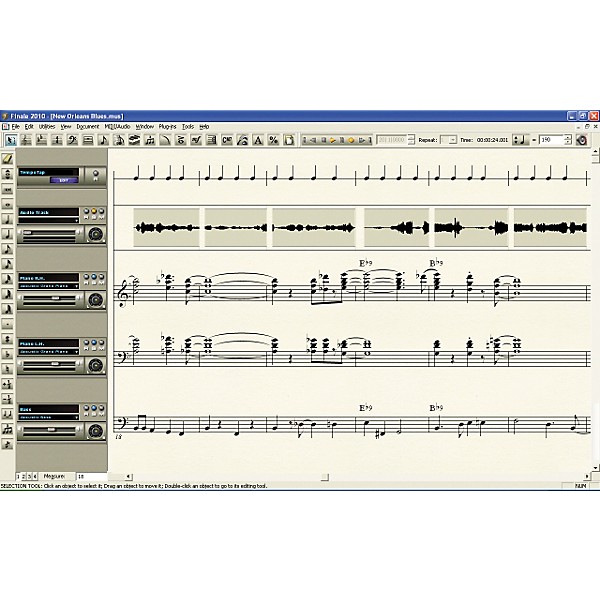Open the Audio Track dropdown
This screenshot has height=600, width=600.
77,220
